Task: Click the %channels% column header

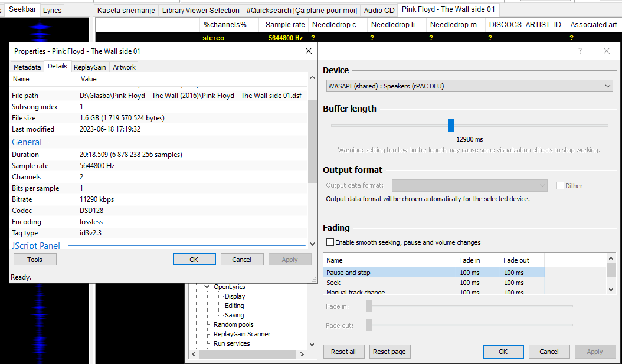Action: 230,25
